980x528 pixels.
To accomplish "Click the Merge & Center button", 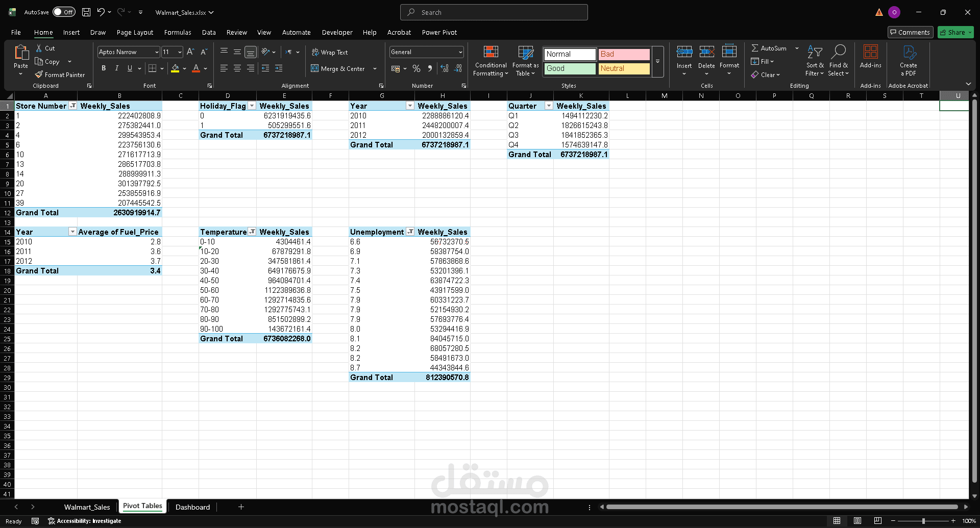I will (x=338, y=68).
